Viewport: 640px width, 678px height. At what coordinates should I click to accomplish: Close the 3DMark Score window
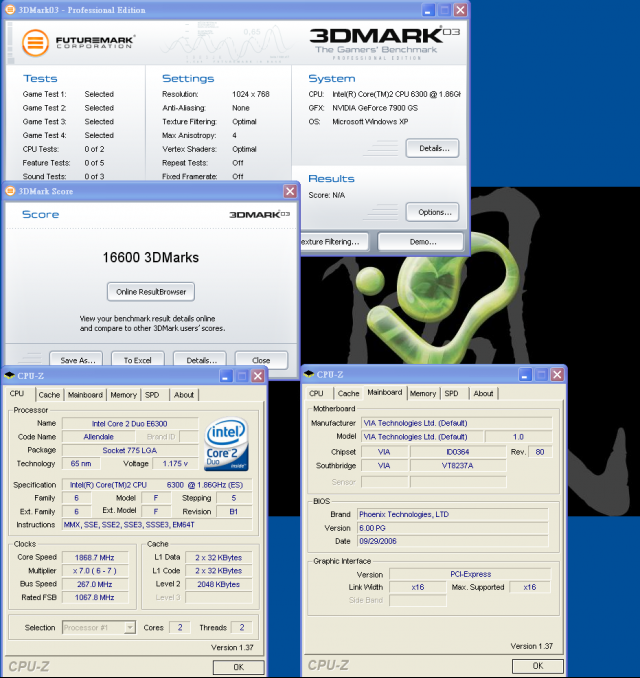(x=290, y=191)
